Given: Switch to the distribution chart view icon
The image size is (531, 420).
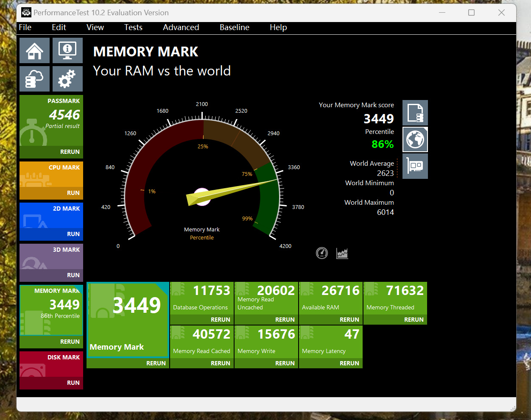Looking at the screenshot, I should [x=342, y=253].
